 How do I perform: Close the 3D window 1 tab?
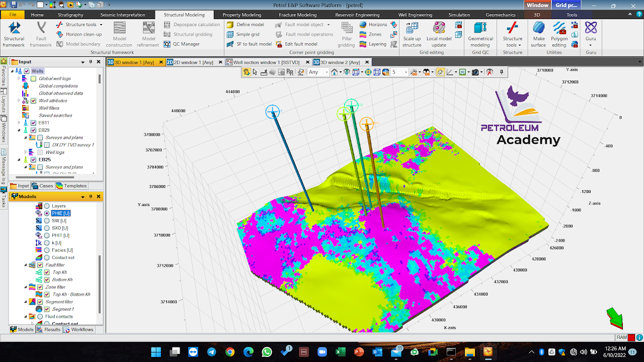coord(162,62)
